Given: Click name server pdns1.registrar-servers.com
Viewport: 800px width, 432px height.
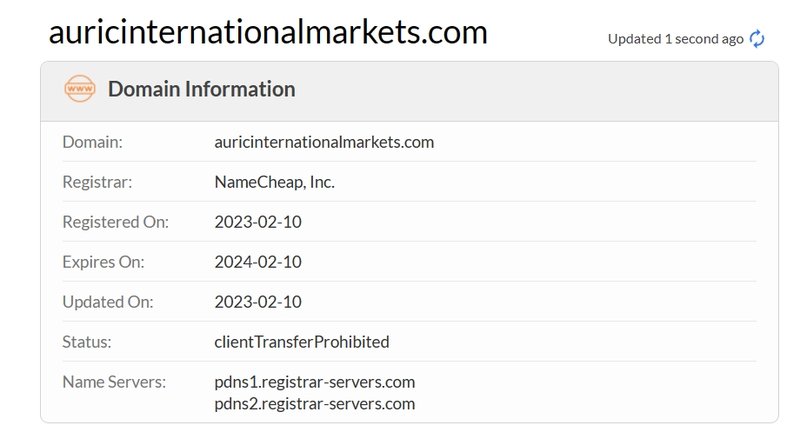Looking at the screenshot, I should point(314,382).
